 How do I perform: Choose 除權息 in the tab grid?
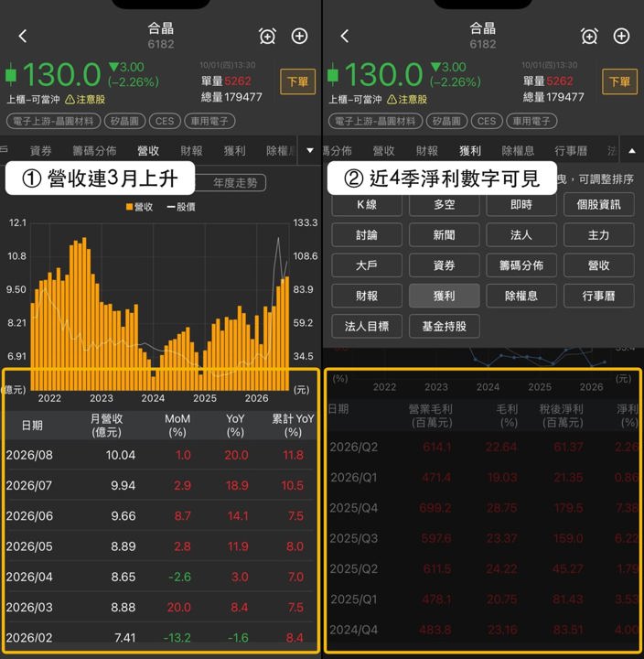tap(521, 296)
